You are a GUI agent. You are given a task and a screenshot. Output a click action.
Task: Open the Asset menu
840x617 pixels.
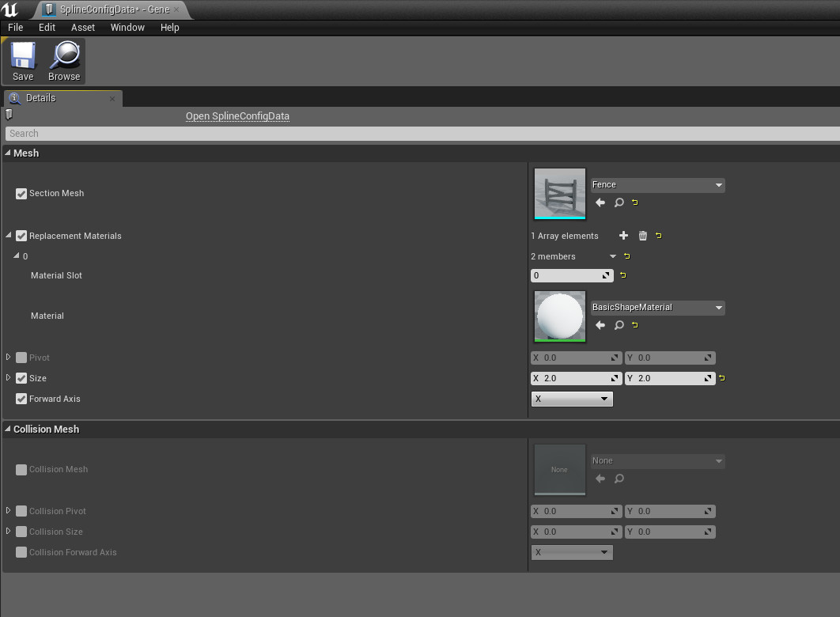click(82, 27)
